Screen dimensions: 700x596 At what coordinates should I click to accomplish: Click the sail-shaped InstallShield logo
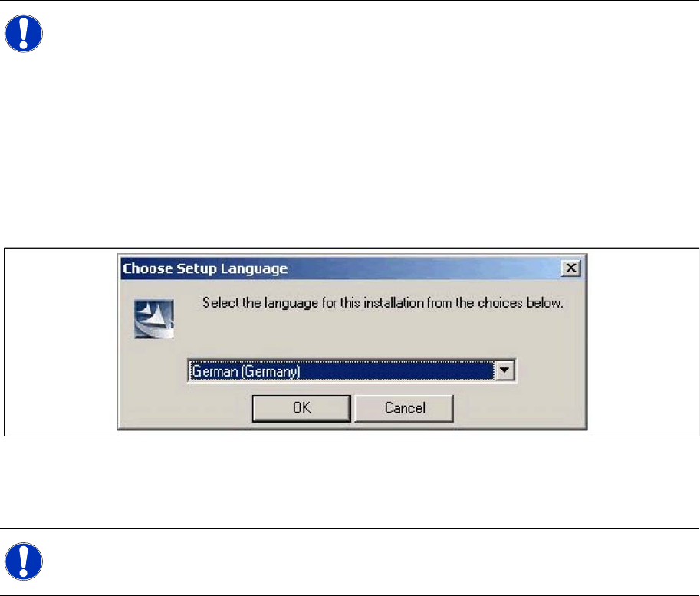154,319
